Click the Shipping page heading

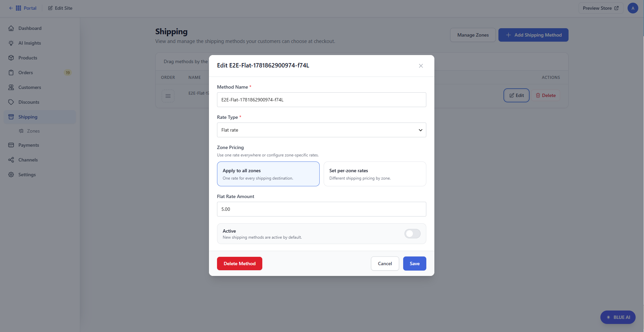coord(171,32)
